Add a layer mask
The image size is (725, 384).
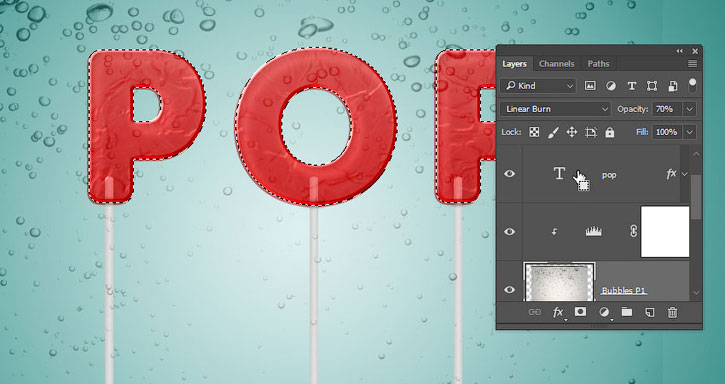tap(580, 312)
